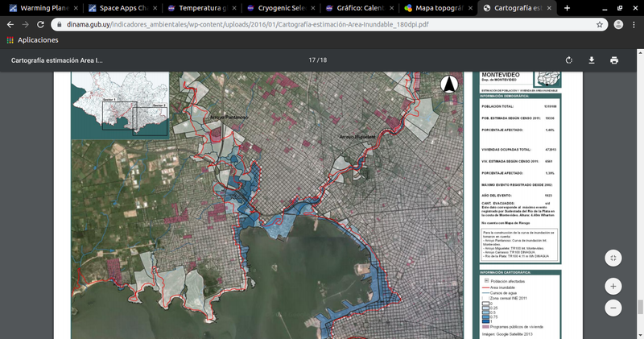Click the dinama.gub.uy address bar
The image size is (644, 339).
322,25
